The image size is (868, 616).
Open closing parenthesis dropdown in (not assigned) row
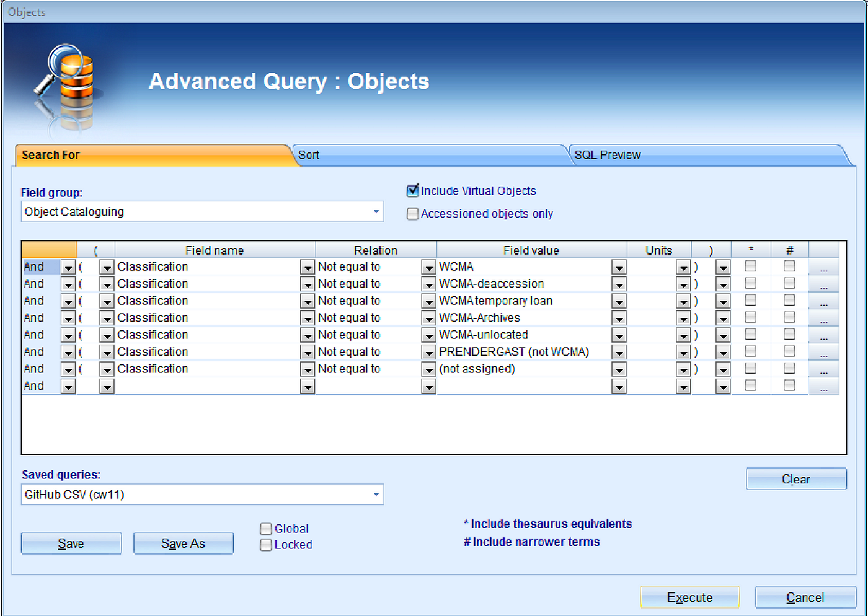[x=723, y=369]
